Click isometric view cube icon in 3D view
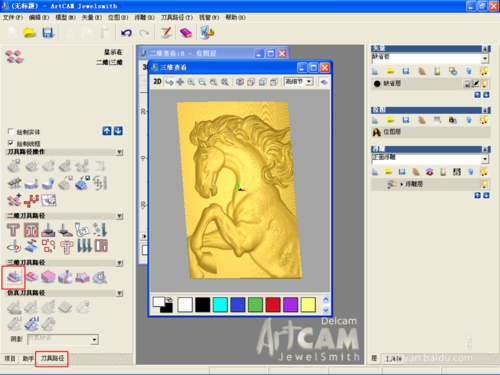This screenshot has width=500, height=375. (240, 82)
